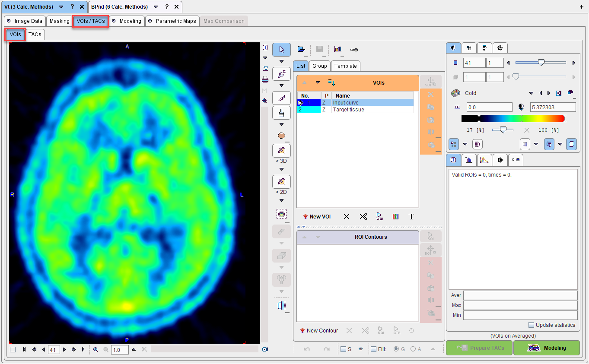Viewport: 589px width, 364px height.
Task: Enable the S checkbox
Action: pyautogui.click(x=343, y=349)
